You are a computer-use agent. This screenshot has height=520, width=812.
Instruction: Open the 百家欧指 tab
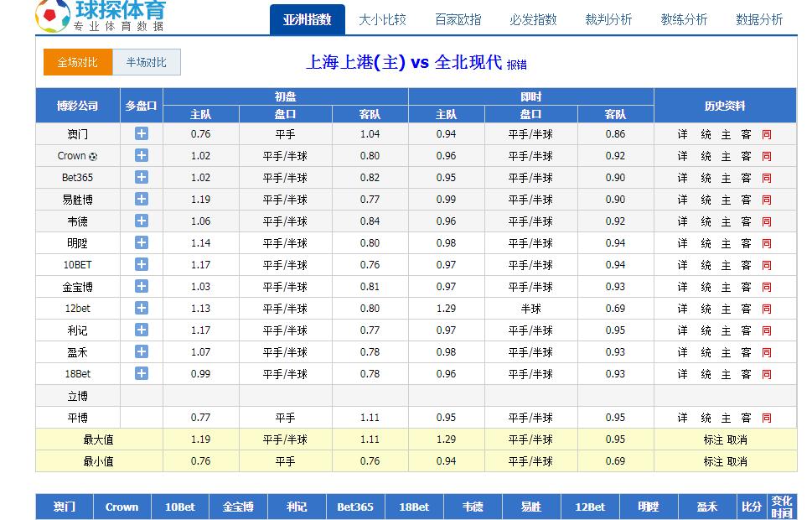click(458, 19)
